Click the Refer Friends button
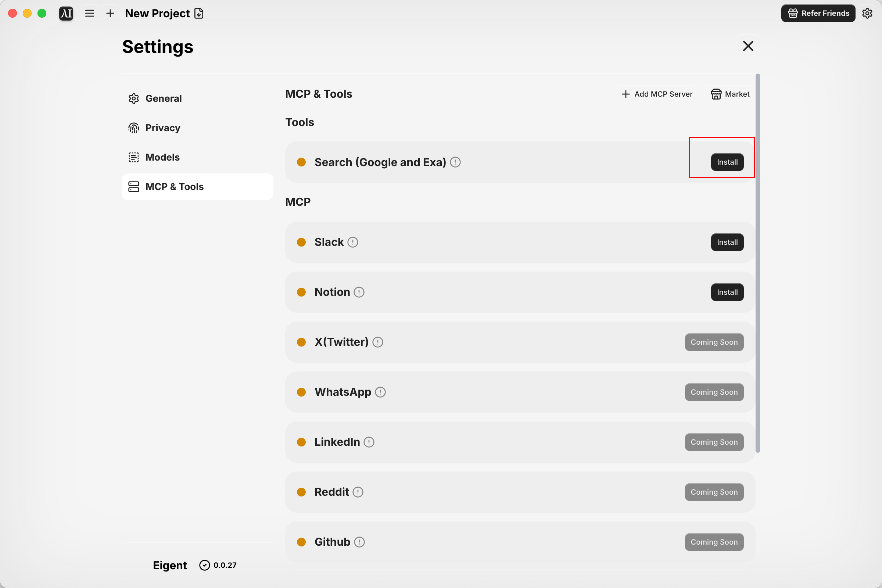Screen dimensions: 882x588 pyautogui.click(x=818, y=13)
